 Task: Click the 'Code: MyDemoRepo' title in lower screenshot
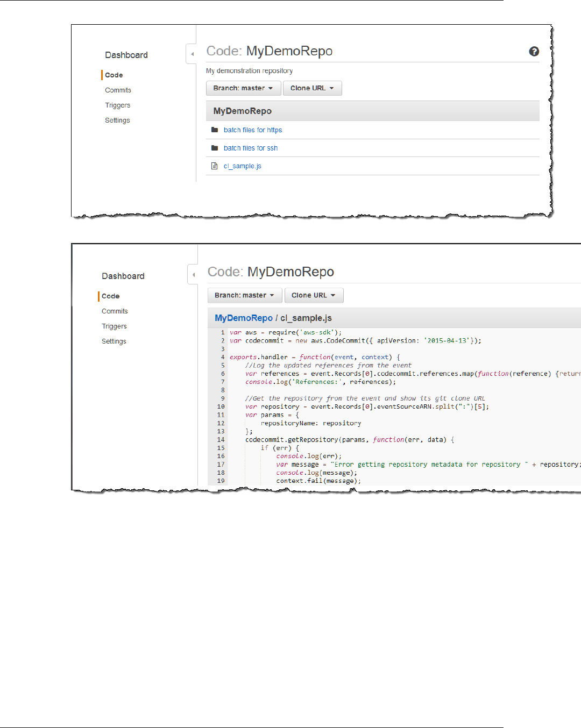tap(271, 272)
